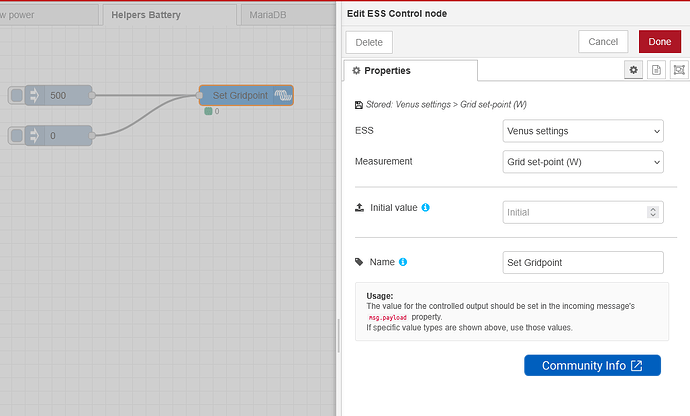The image size is (690, 416).
Task: Click sidebar resize handle
Action: pyautogui.click(x=338, y=336)
